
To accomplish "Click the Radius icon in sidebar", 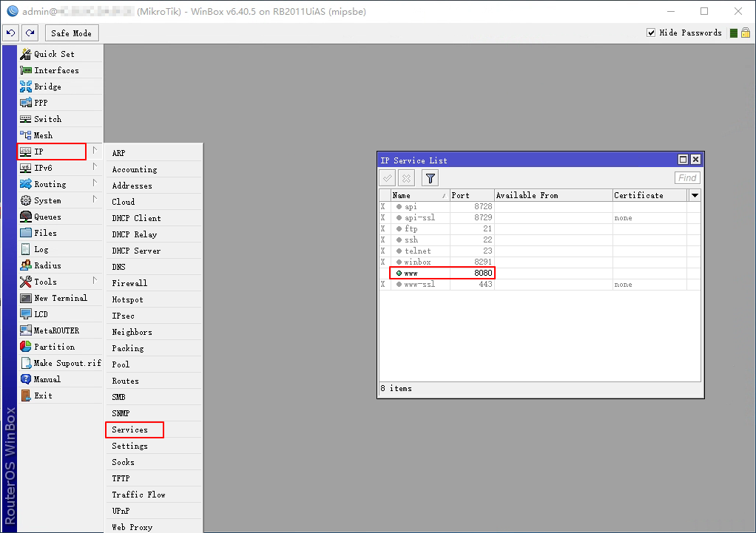I will point(26,265).
